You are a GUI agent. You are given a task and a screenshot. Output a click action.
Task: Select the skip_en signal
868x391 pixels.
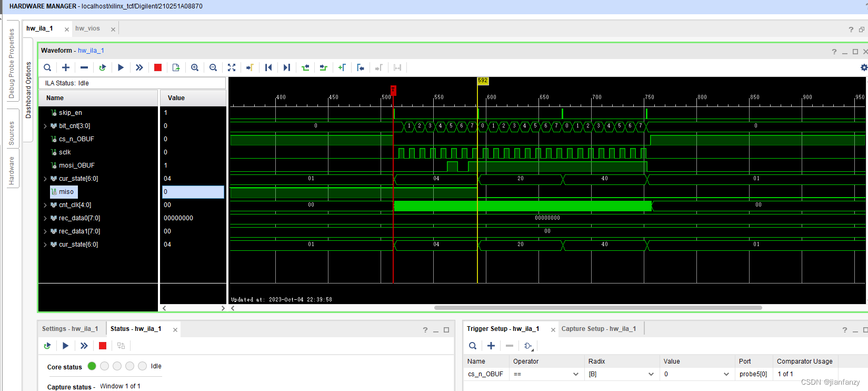[x=71, y=113]
